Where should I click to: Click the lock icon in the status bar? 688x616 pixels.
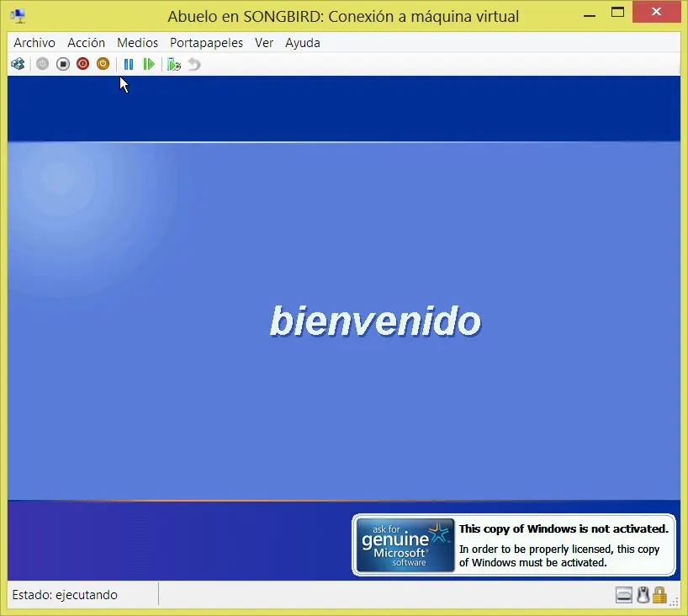click(x=661, y=594)
